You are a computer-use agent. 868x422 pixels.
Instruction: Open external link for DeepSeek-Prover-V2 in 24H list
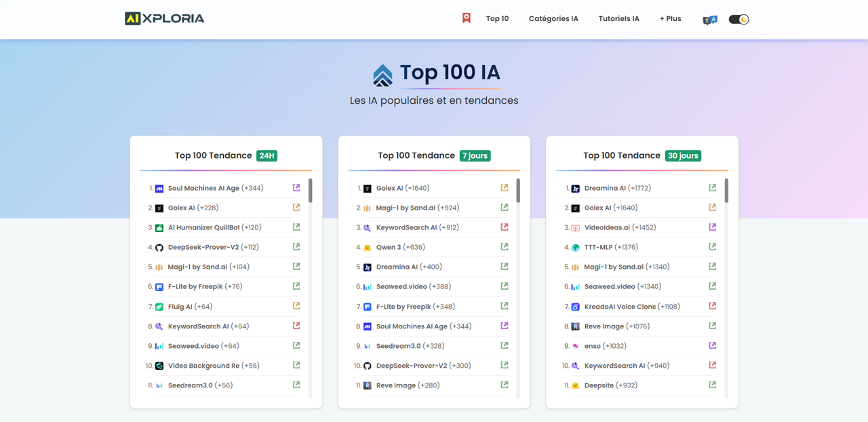pos(296,247)
